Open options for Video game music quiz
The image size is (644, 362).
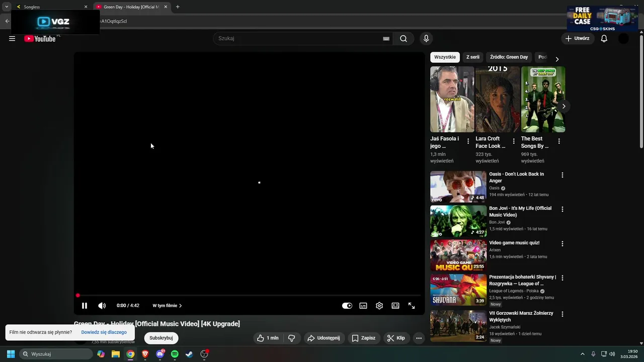pyautogui.click(x=562, y=244)
